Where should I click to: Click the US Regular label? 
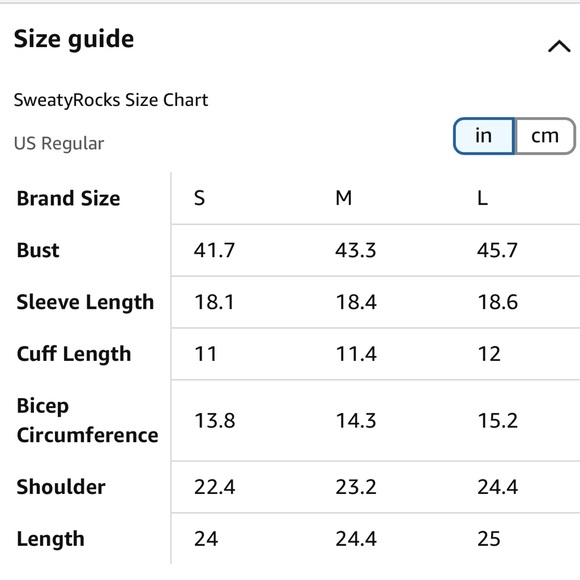coord(59,144)
